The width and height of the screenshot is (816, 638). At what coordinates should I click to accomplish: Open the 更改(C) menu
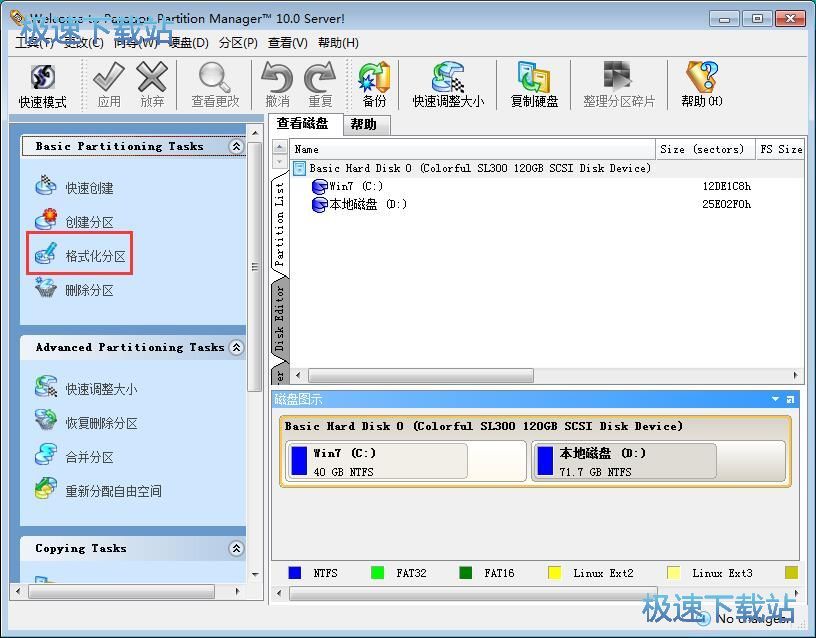(83, 43)
